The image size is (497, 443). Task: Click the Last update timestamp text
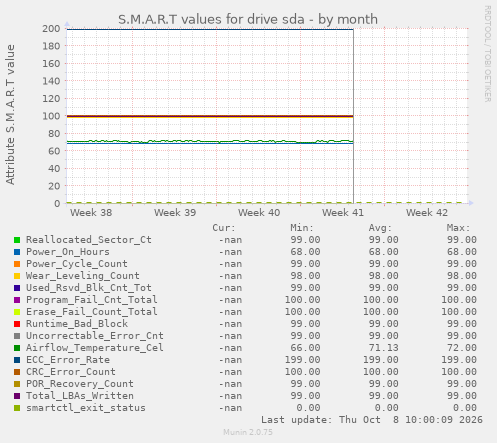tap(372, 420)
